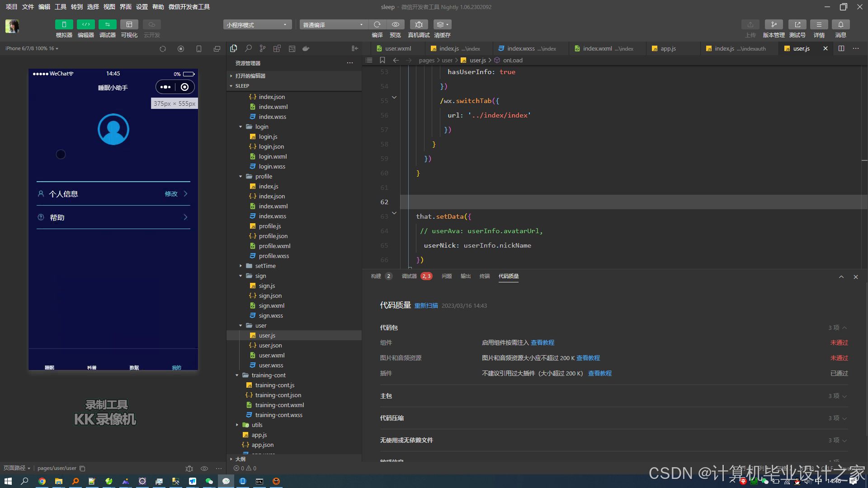Toggle the simulator (模拟器) panel button
Screen dimensions: 868x488
pyautogui.click(x=64, y=24)
